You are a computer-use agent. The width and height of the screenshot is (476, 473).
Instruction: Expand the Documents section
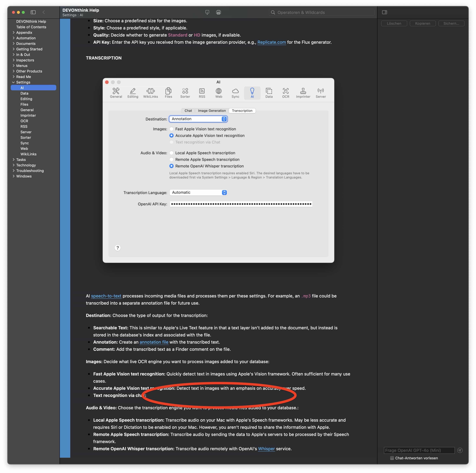(x=14, y=44)
